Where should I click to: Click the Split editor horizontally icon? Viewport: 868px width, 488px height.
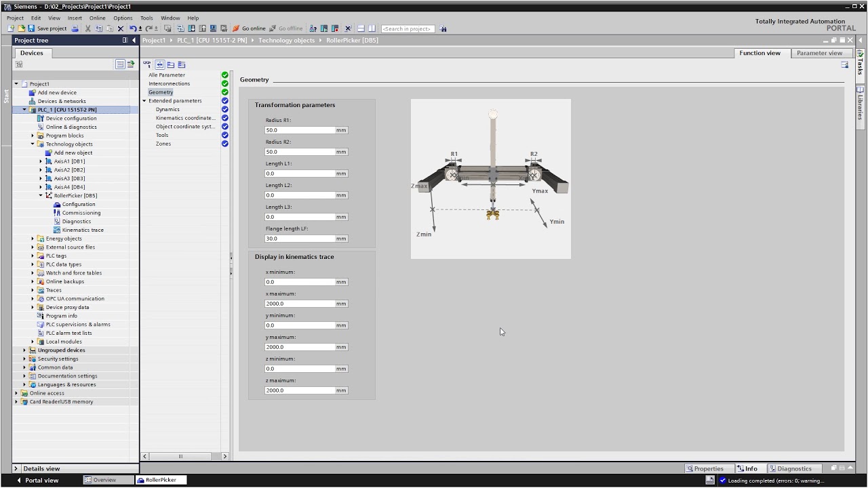tap(361, 28)
